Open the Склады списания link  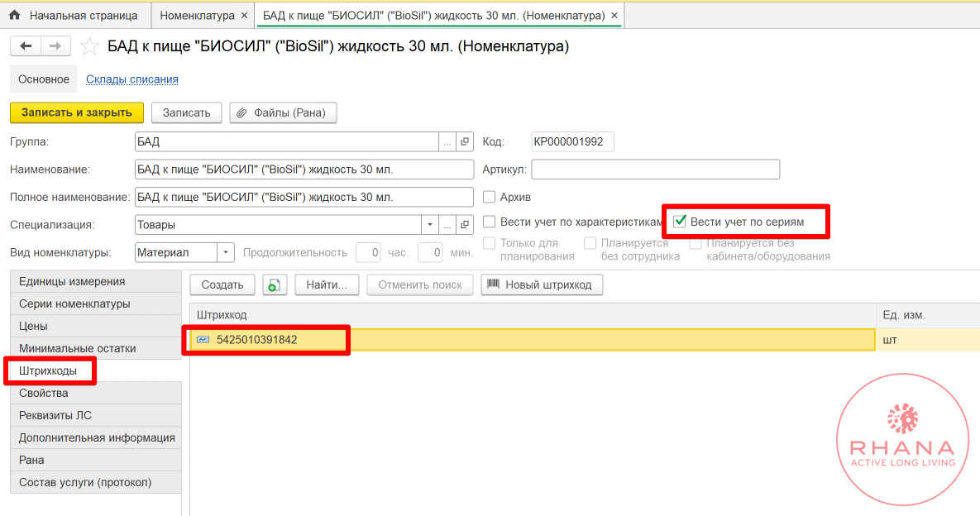coord(131,79)
